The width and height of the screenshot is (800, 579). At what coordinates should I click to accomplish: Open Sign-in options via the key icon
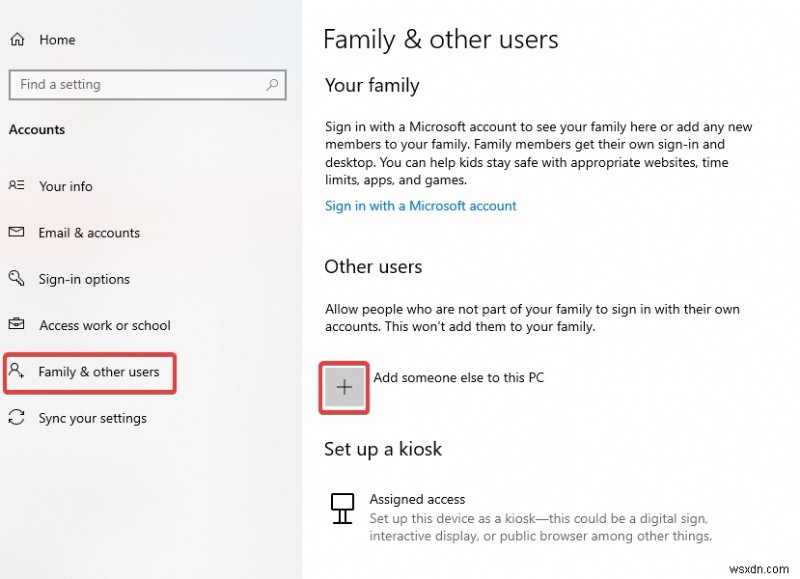coord(17,279)
